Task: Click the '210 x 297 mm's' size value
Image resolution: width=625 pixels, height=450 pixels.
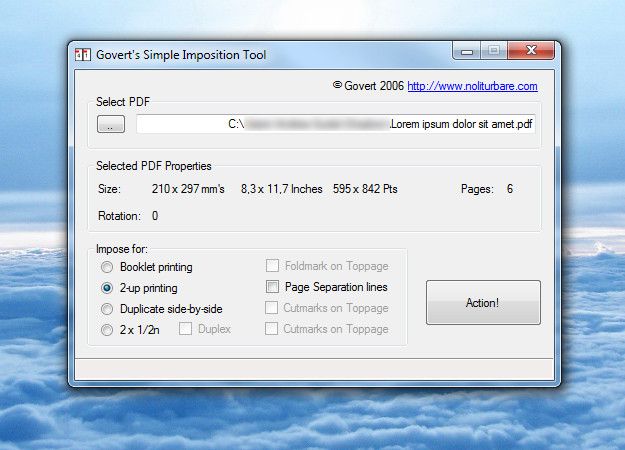Action: pos(188,189)
